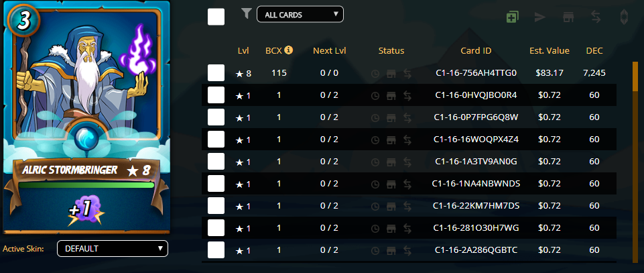
Task: Check the box for level 8 card
Action: pos(216,73)
